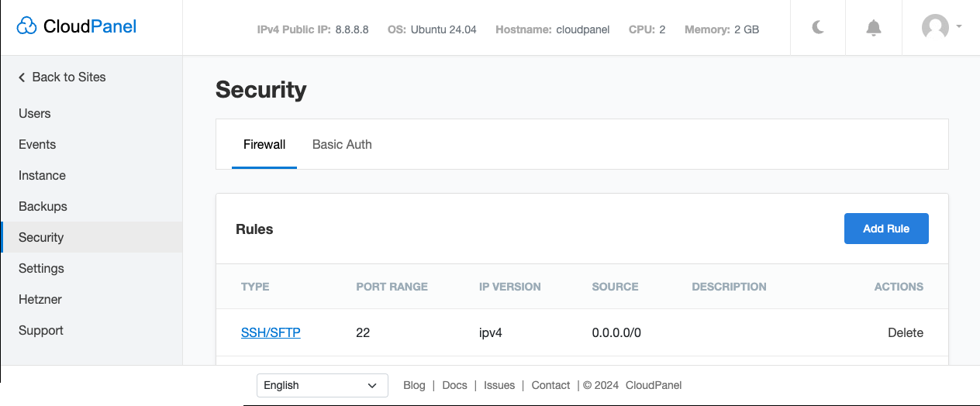Open the SSH/SFTP rule link
Image resolution: width=980 pixels, height=406 pixels.
tap(271, 332)
